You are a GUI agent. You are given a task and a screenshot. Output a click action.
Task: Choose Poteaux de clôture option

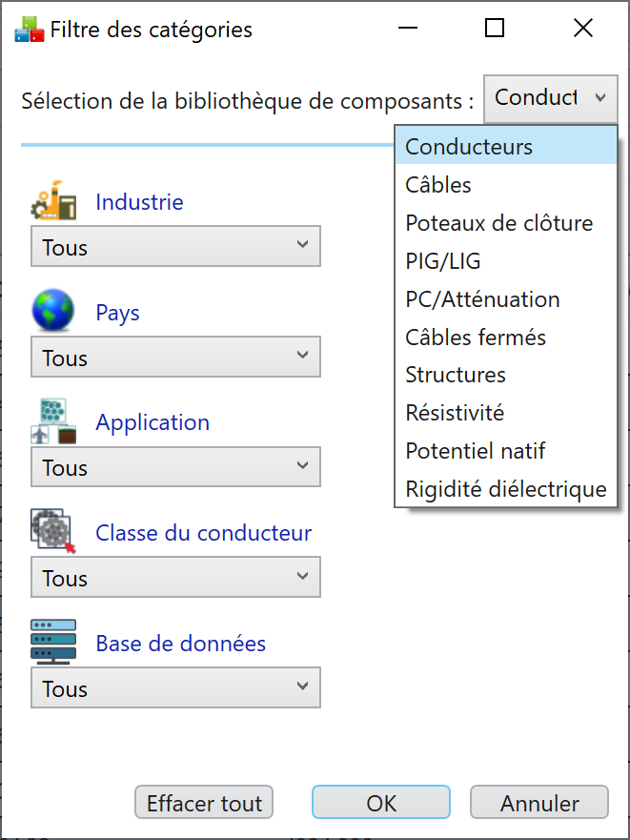point(506,223)
